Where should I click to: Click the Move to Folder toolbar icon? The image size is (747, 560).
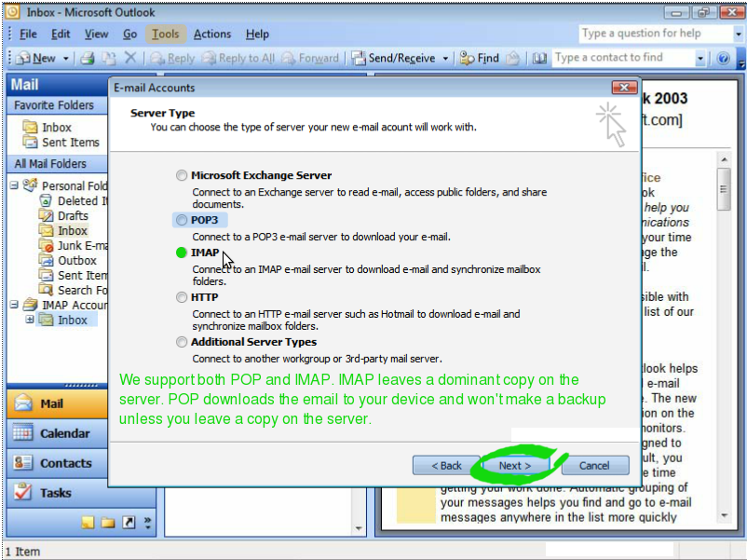512,58
